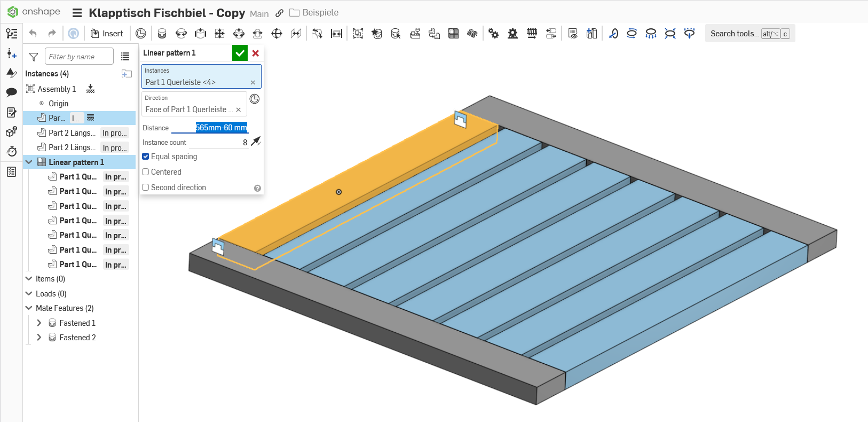Click the filter funnel icon
868x422 pixels.
click(34, 57)
